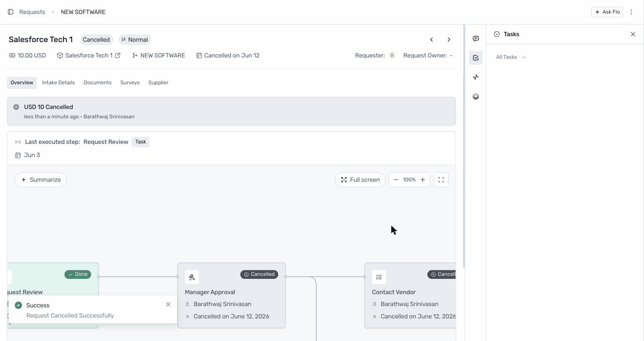The height and width of the screenshot is (341, 644).
Task: Select the Contact Vendor step card
Action: [410, 295]
